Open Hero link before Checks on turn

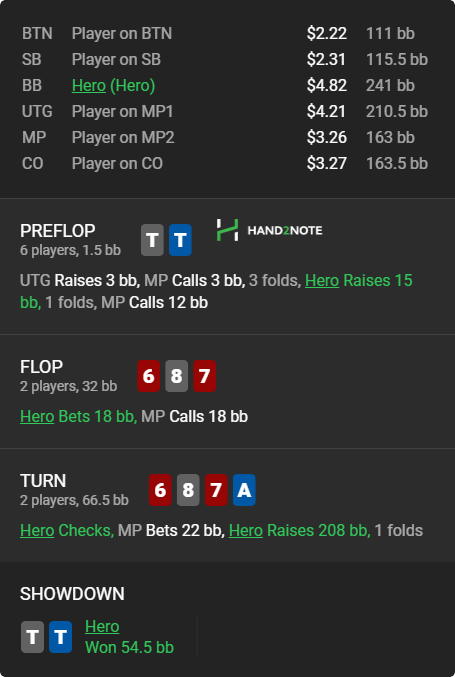tap(37, 531)
